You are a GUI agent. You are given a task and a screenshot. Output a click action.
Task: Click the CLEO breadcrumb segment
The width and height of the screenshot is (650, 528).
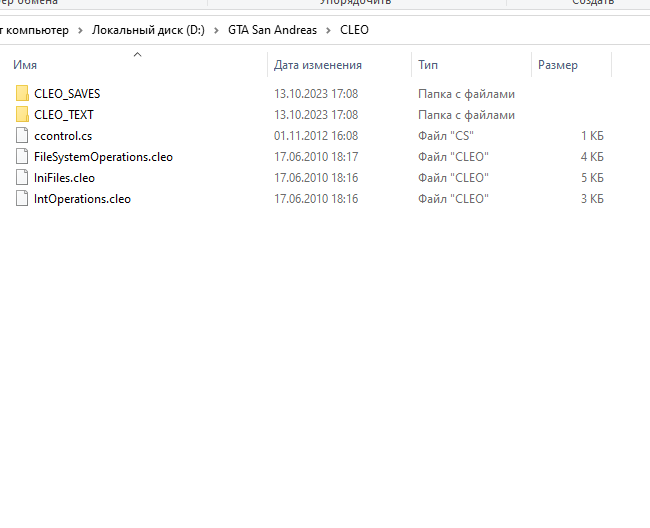point(354,30)
